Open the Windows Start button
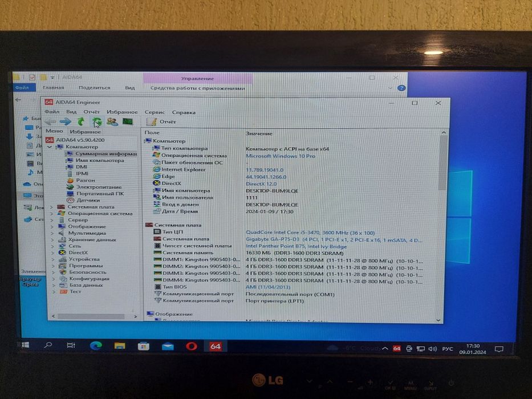This screenshot has height=399, width=532. pyautogui.click(x=25, y=345)
